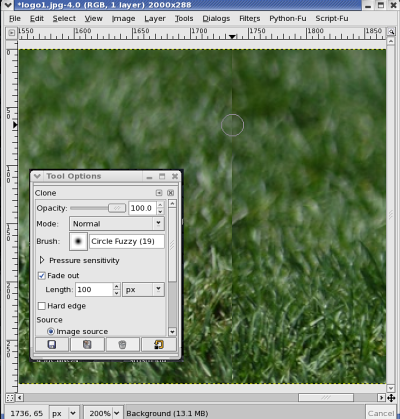
Task: Open the status bar unit px dropdown
Action: 64,414
